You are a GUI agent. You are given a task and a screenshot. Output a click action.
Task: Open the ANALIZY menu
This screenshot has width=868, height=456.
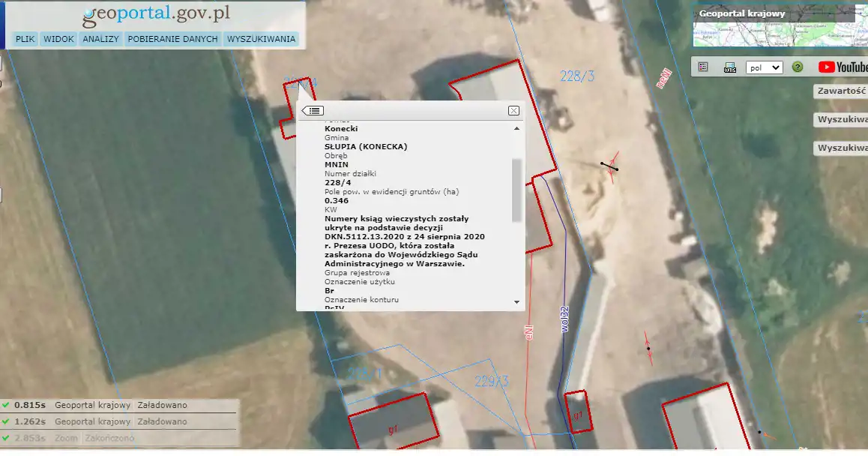(100, 39)
